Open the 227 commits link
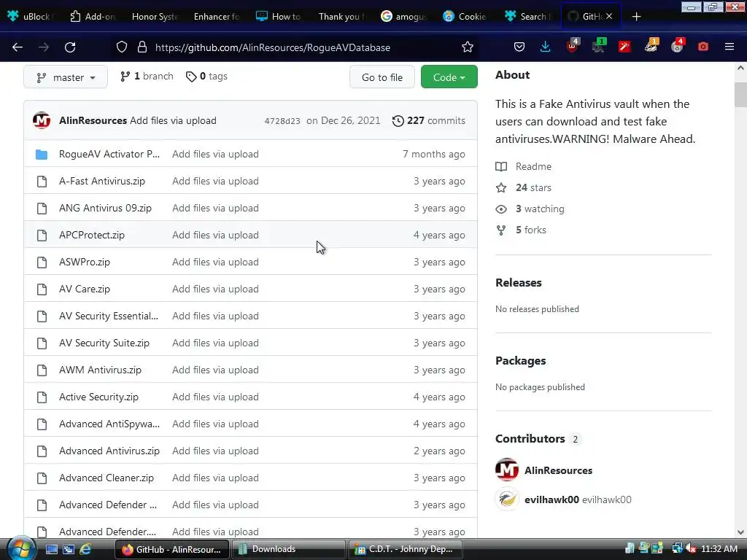This screenshot has height=560, width=747. (x=429, y=121)
